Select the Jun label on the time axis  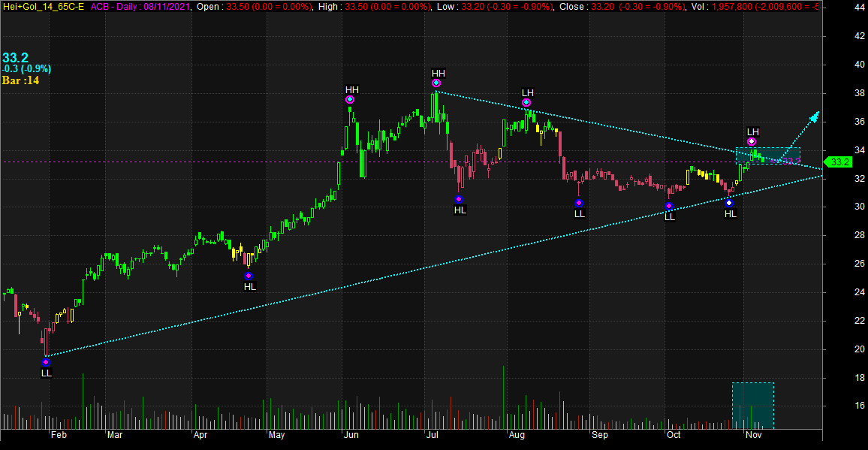tap(351, 434)
